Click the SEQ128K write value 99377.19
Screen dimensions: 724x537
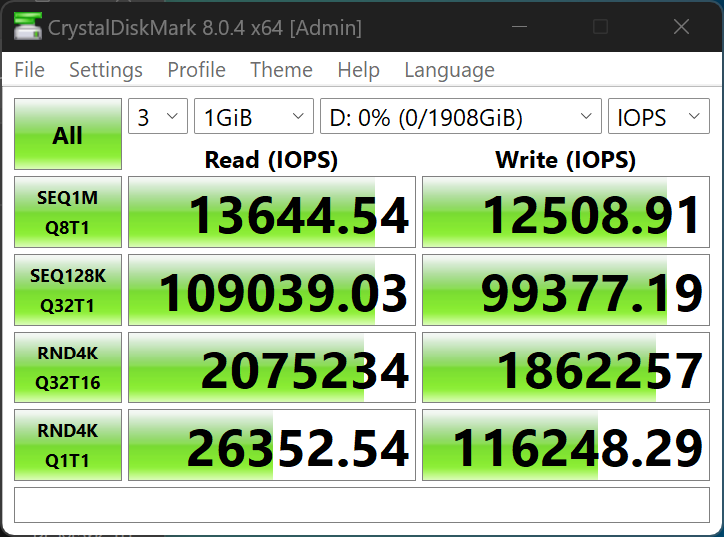click(x=566, y=290)
